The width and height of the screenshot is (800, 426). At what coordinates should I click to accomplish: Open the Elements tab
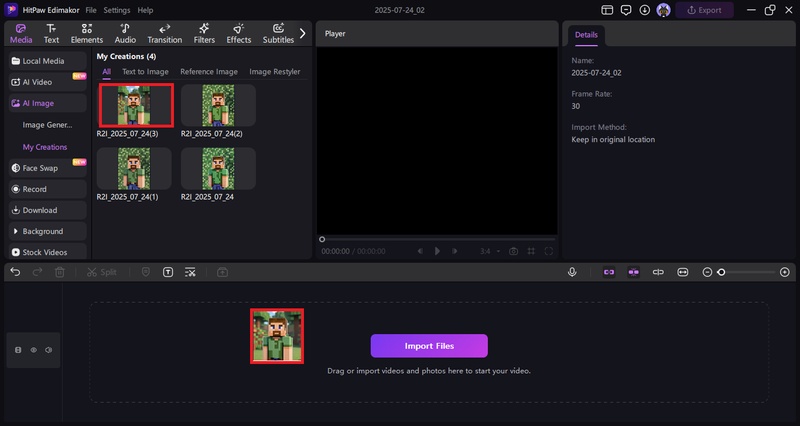pyautogui.click(x=87, y=34)
